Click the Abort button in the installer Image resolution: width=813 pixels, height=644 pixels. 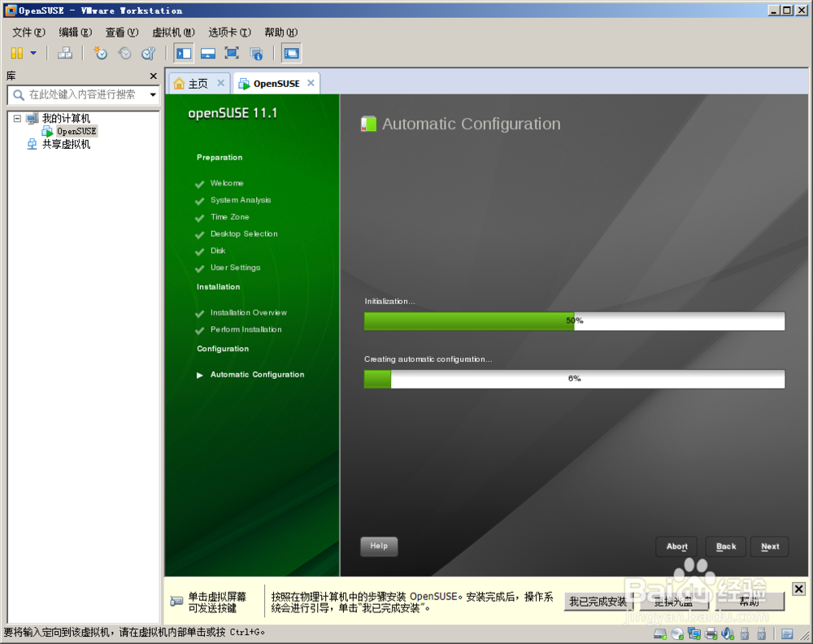point(676,546)
